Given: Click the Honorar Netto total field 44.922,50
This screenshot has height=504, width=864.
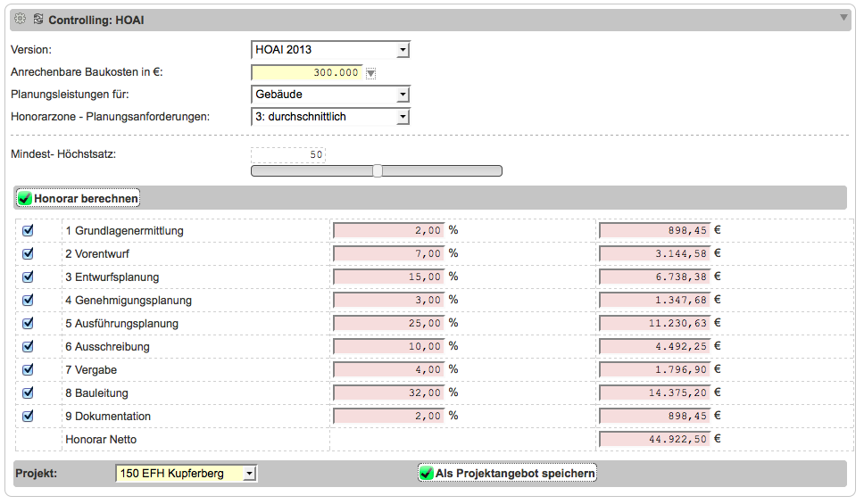Looking at the screenshot, I should click(x=654, y=439).
